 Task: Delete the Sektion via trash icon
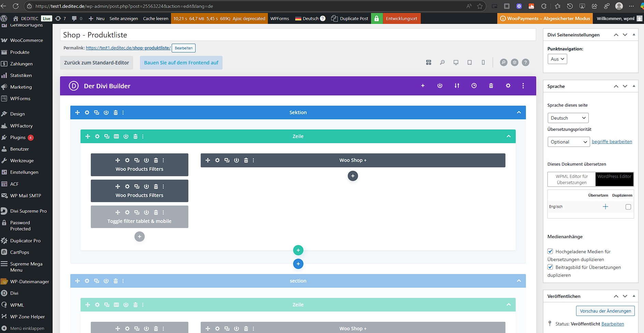pyautogui.click(x=116, y=112)
